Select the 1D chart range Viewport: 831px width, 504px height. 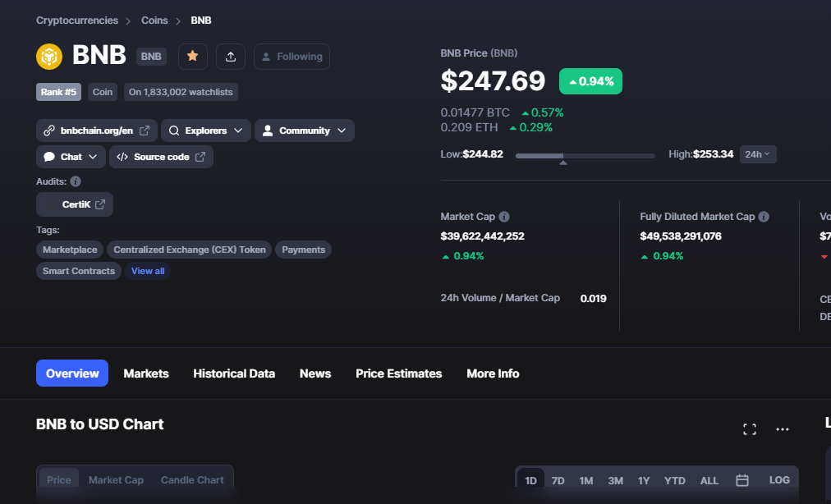pos(530,480)
